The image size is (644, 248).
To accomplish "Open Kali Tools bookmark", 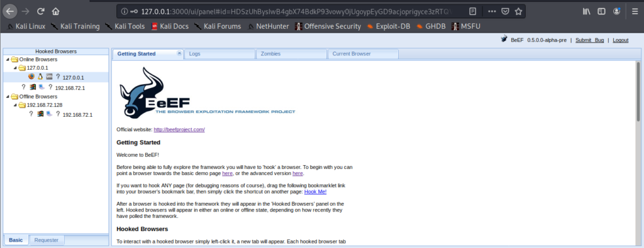I will pyautogui.click(x=125, y=26).
